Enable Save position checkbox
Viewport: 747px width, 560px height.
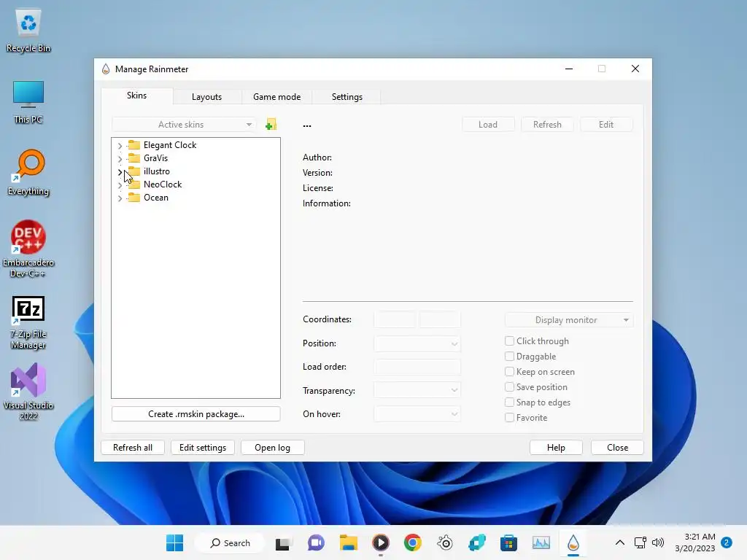[509, 387]
